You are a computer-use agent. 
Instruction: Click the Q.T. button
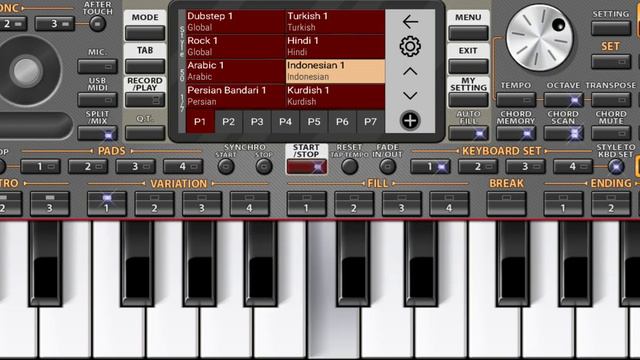[x=145, y=133]
